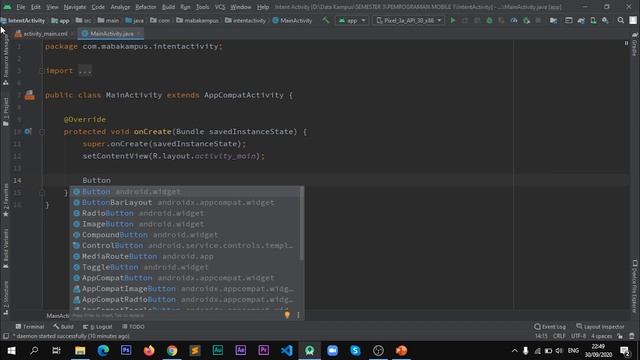Image resolution: width=640 pixels, height=360 pixels.
Task: Open the Project tool window side tab
Action: pyautogui.click(x=6, y=111)
